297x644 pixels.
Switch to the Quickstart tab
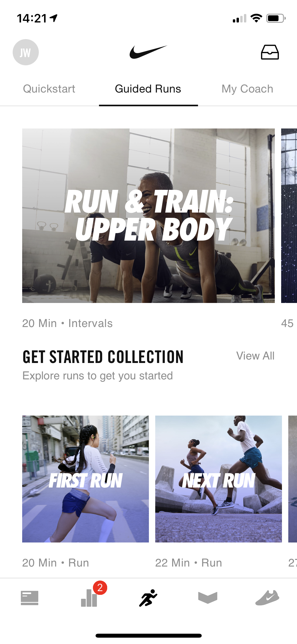click(49, 89)
